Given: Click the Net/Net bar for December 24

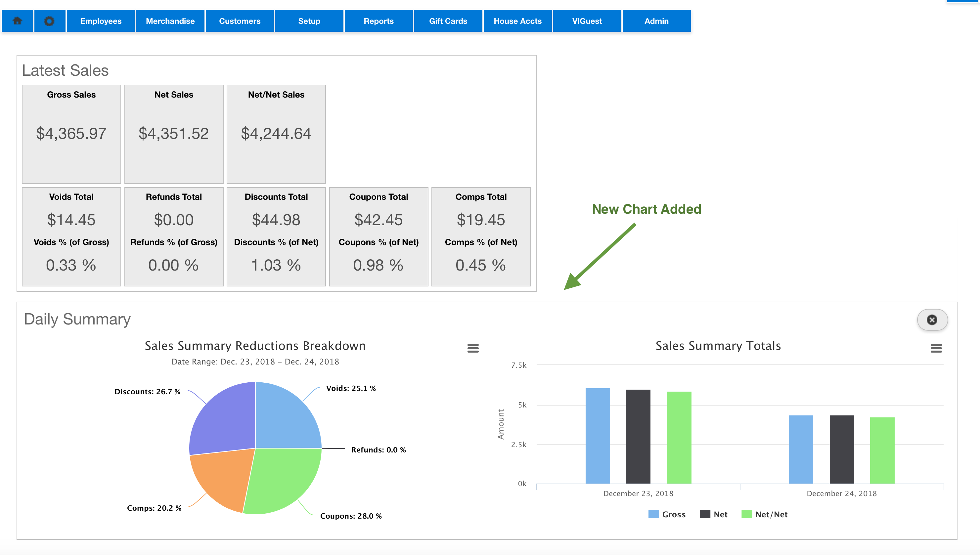Looking at the screenshot, I should (x=882, y=450).
